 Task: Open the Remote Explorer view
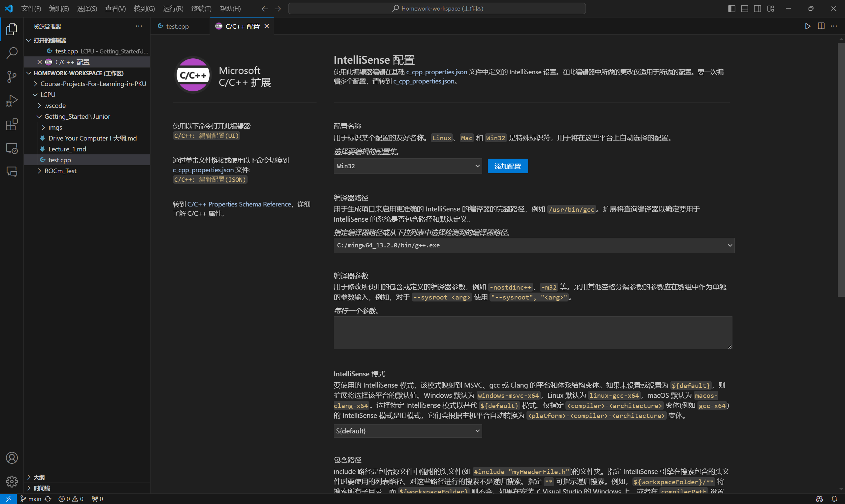[x=12, y=148]
